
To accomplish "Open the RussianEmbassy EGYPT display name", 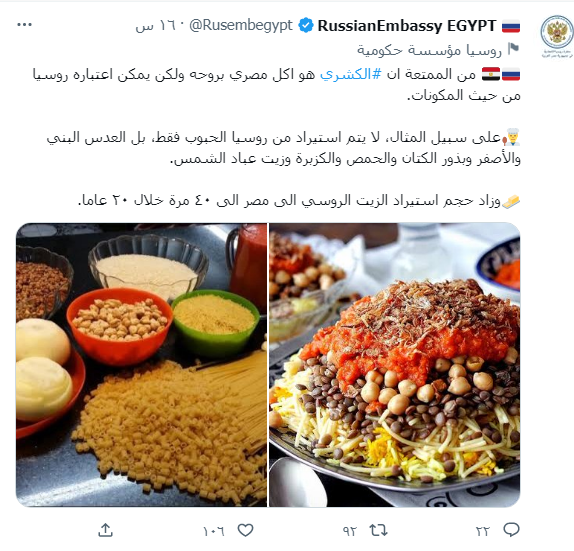I will (407, 26).
